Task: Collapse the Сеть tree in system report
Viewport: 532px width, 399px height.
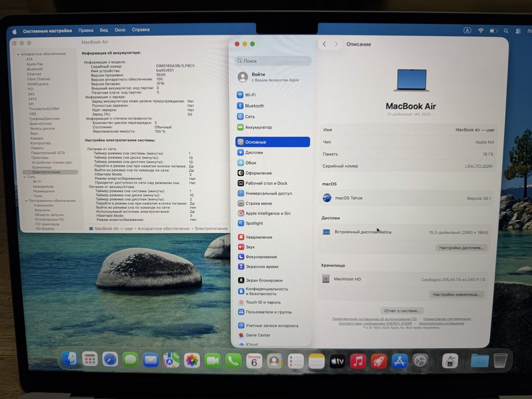Action: pos(25,177)
